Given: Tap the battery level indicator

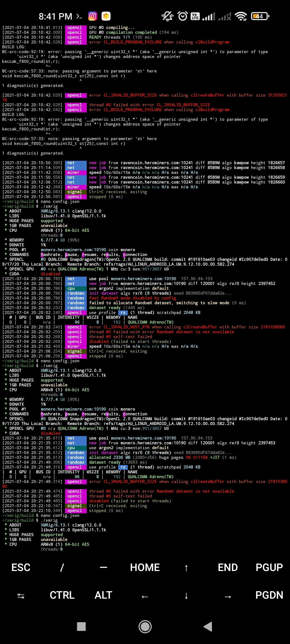Looking at the screenshot, I should click(x=260, y=16).
